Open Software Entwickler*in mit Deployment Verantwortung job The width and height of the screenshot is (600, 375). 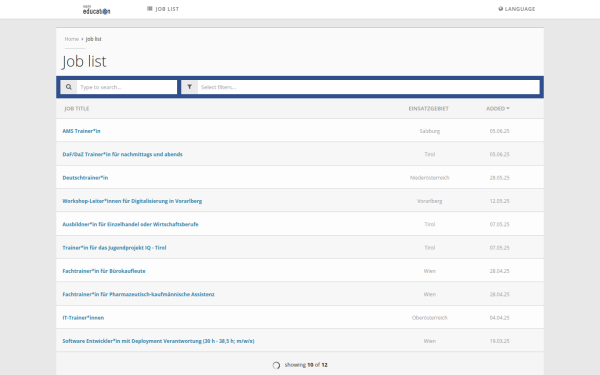158,341
